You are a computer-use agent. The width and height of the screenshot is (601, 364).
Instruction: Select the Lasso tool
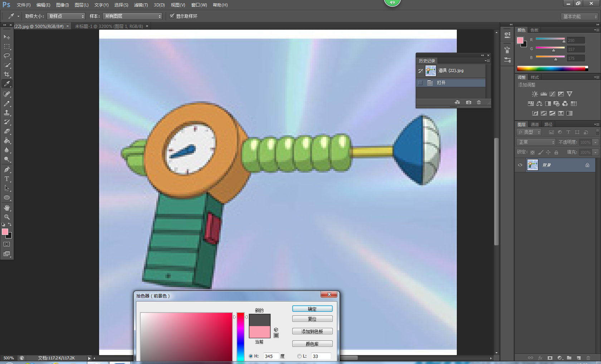[7, 56]
